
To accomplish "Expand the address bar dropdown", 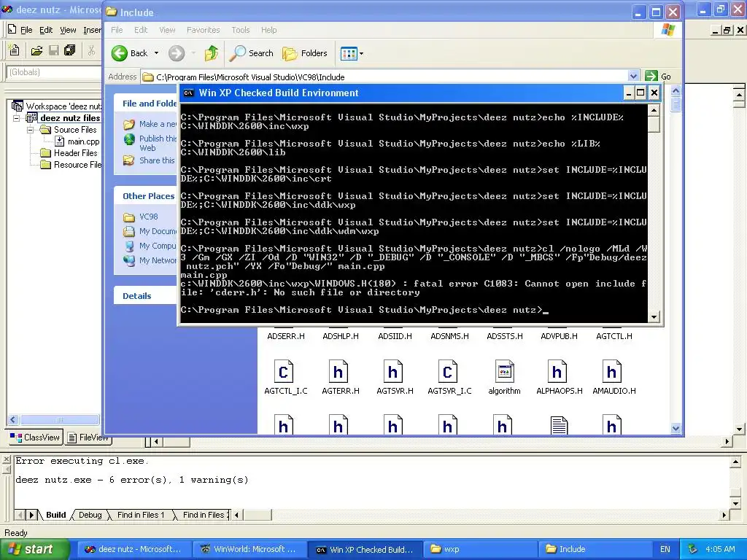I will (633, 76).
